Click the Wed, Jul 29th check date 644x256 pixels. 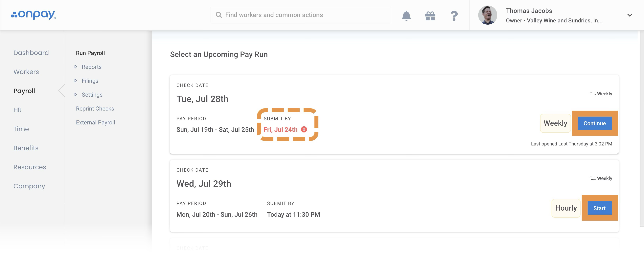204,184
